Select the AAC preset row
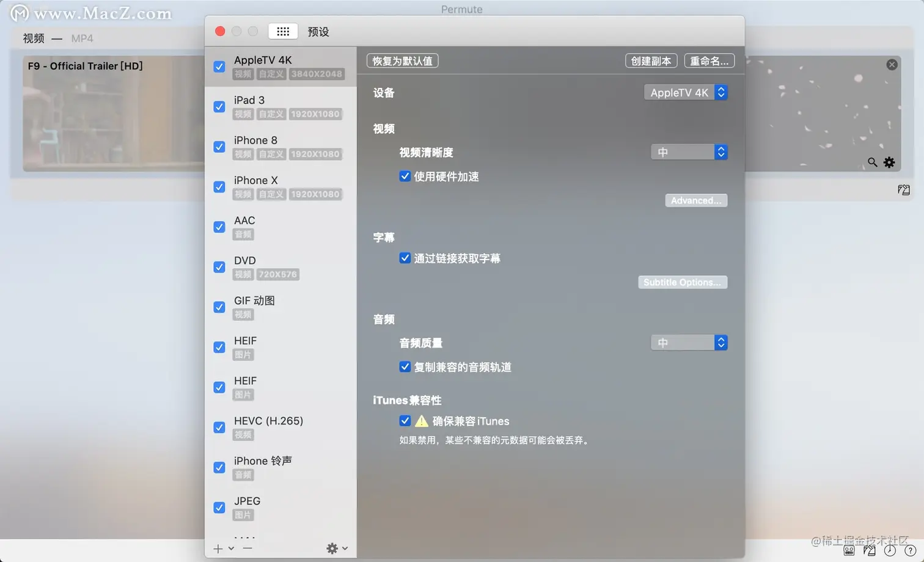This screenshot has width=924, height=562. point(280,227)
